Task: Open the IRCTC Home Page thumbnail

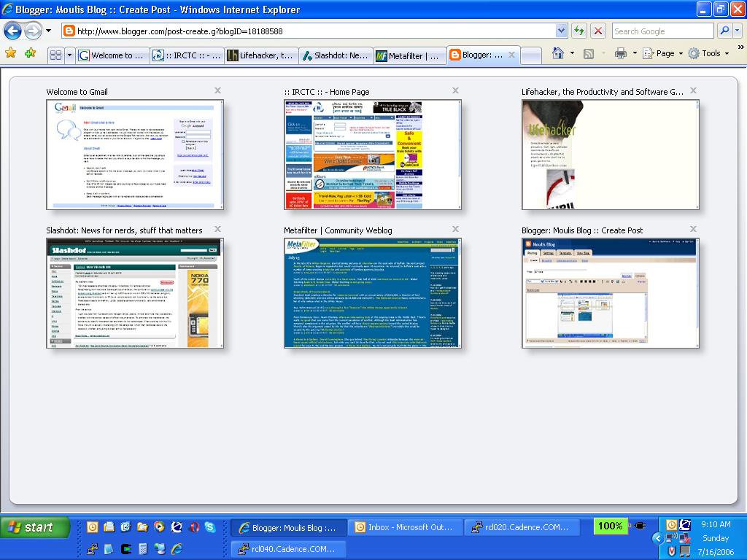Action: coord(373,155)
